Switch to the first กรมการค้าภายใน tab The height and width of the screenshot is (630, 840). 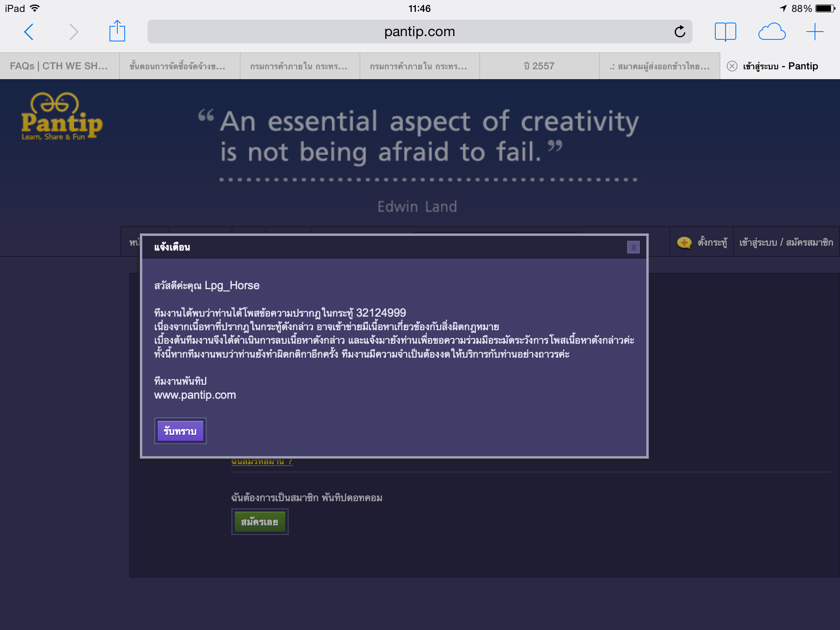click(299, 66)
